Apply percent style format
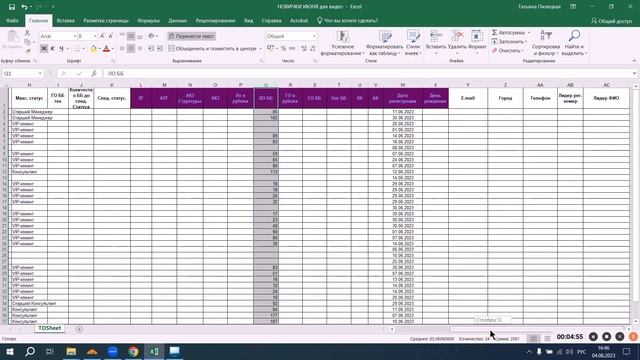640x360 pixels. click(x=283, y=49)
